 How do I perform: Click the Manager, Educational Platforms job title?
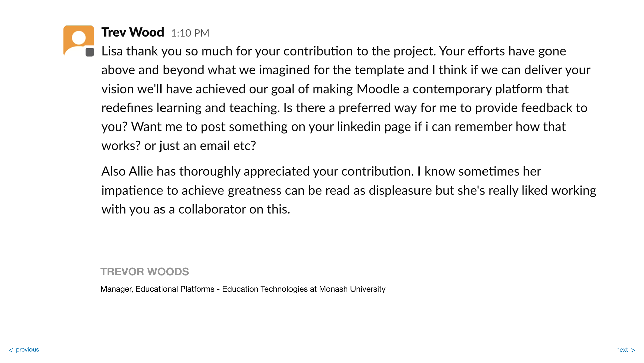157,289
